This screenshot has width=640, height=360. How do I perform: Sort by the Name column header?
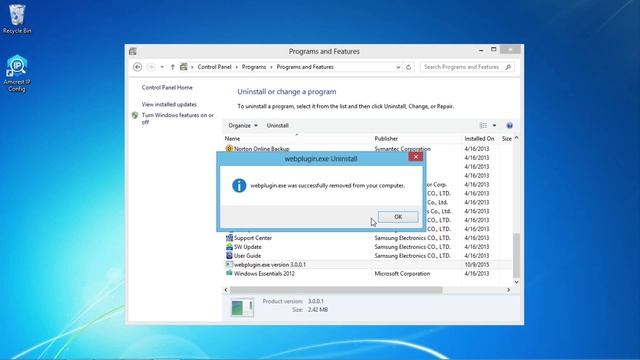click(x=297, y=139)
